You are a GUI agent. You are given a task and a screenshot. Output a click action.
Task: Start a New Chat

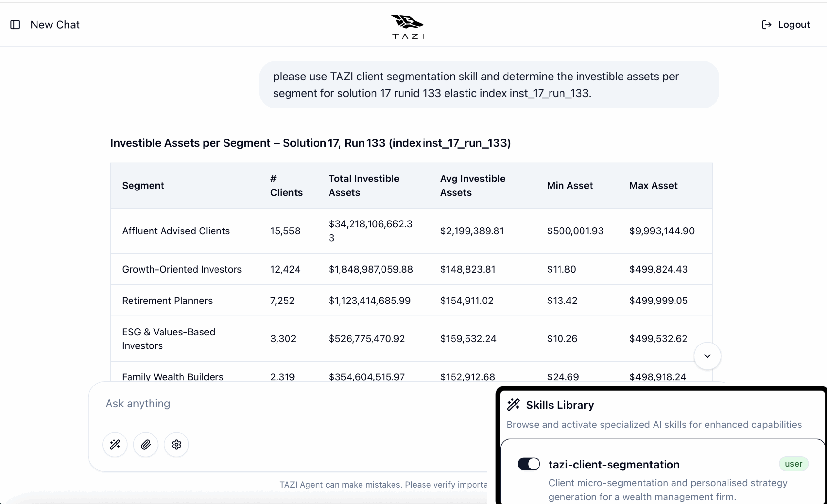point(55,25)
